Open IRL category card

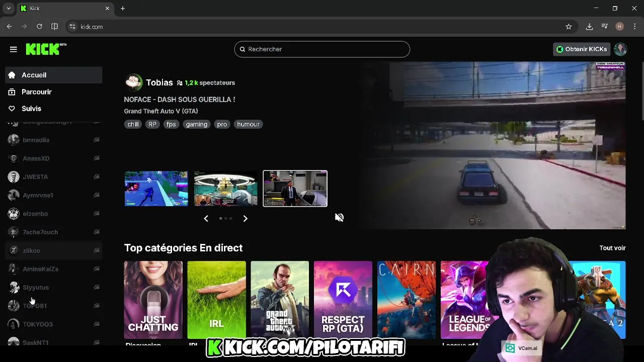[216, 300]
